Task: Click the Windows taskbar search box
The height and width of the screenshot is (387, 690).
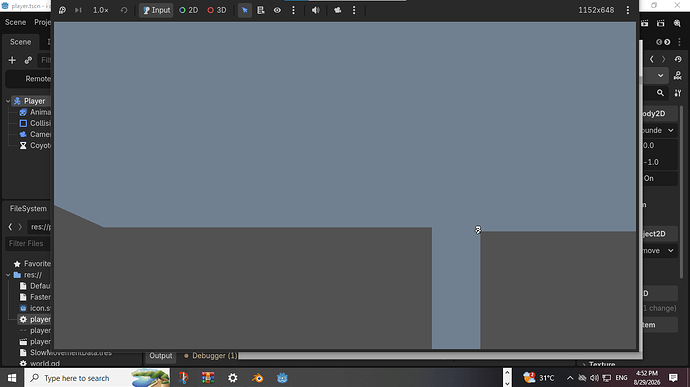Action: 97,378
